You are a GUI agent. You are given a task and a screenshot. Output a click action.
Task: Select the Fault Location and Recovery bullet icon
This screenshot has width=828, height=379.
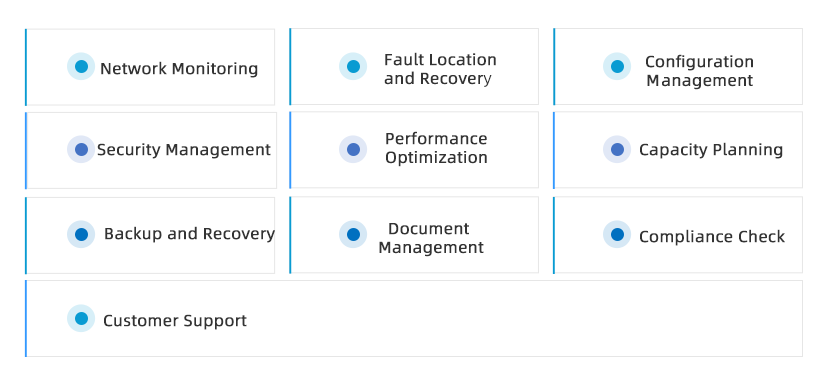[353, 67]
